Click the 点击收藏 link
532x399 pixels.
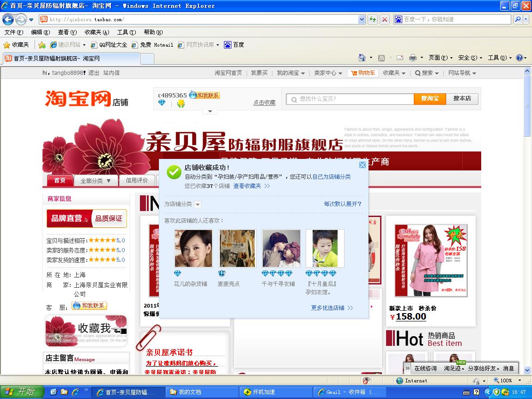264,103
